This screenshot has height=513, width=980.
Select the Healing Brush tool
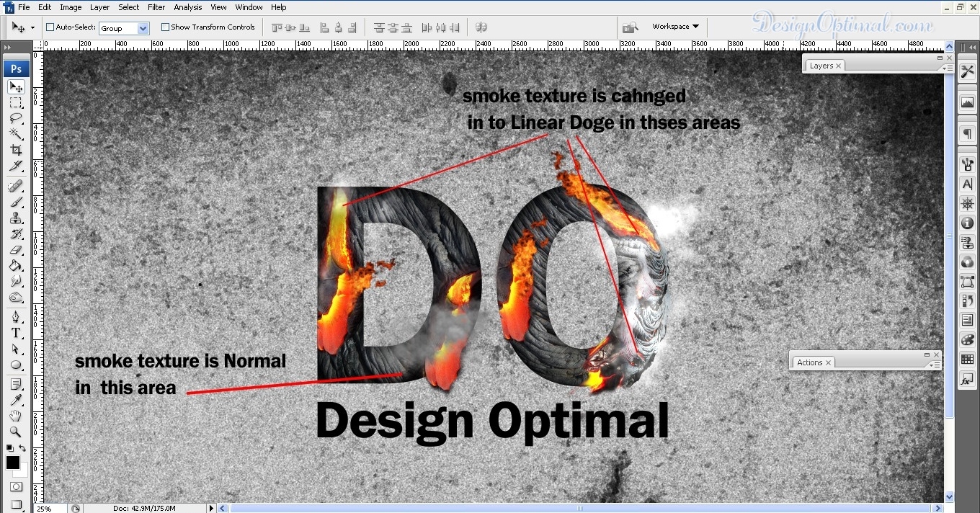[x=16, y=187]
